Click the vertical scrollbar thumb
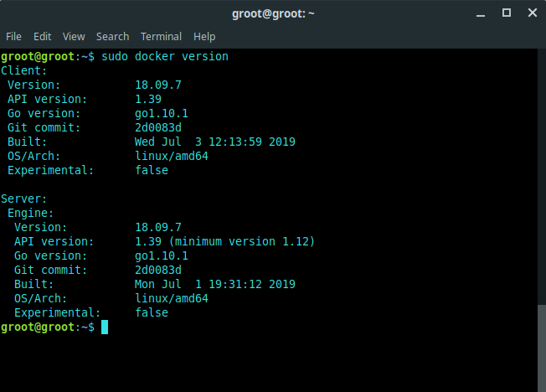Image resolution: width=546 pixels, height=392 pixels. tap(542, 348)
